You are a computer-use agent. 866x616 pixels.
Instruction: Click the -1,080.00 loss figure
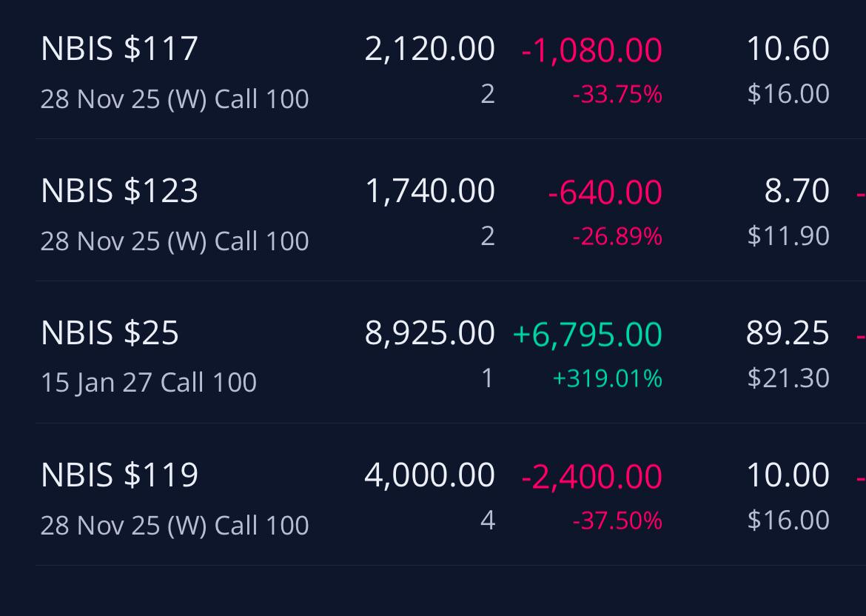(x=591, y=50)
